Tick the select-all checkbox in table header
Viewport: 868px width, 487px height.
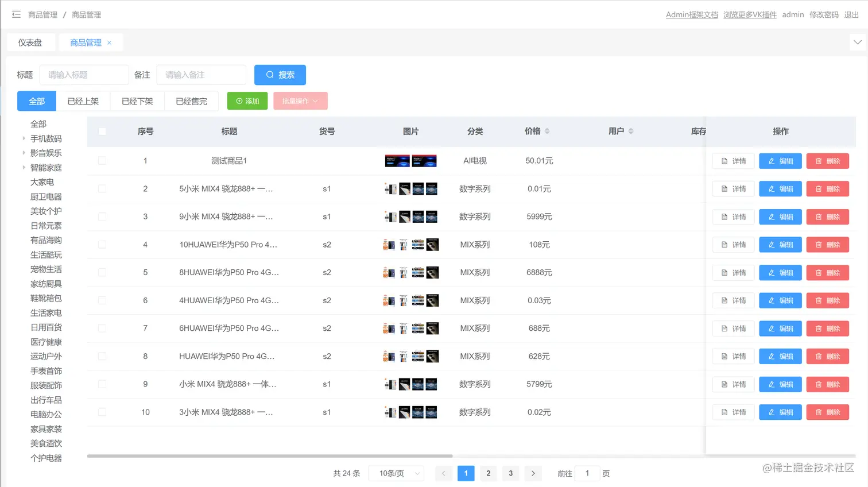pos(102,131)
